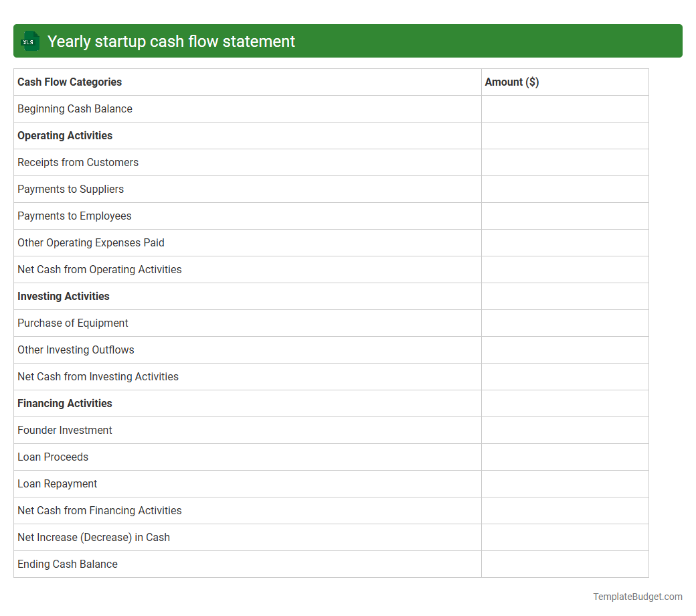Select the Amount ($) column header
This screenshot has width=696, height=616.
pos(512,82)
